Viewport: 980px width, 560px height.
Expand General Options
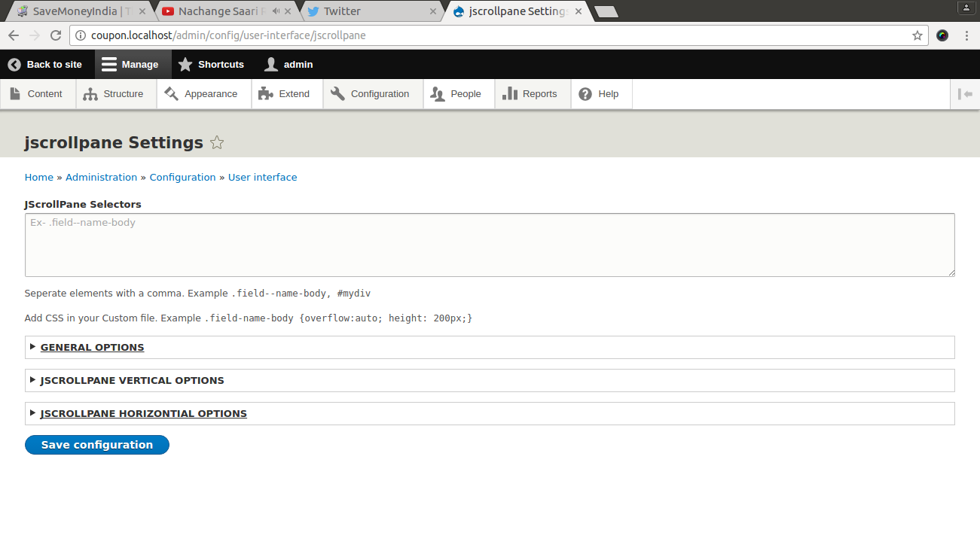point(92,347)
